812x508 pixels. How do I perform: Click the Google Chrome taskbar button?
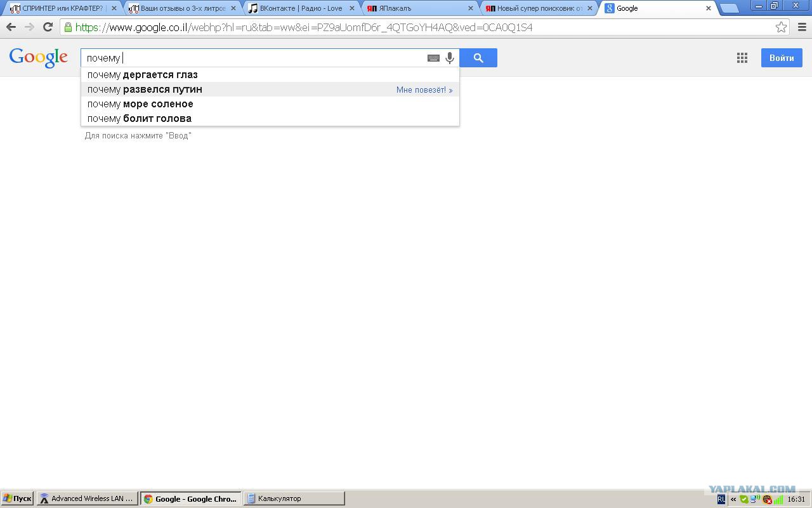(191, 498)
